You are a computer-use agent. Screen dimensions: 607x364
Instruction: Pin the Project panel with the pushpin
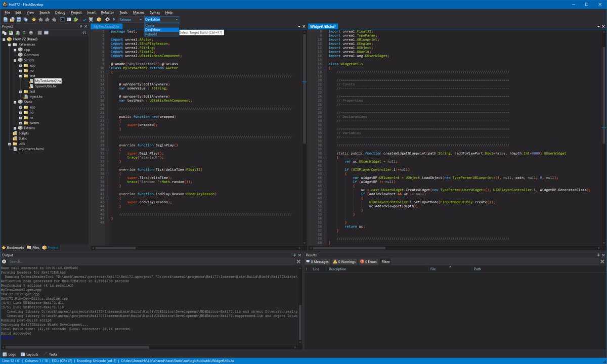coord(81,26)
